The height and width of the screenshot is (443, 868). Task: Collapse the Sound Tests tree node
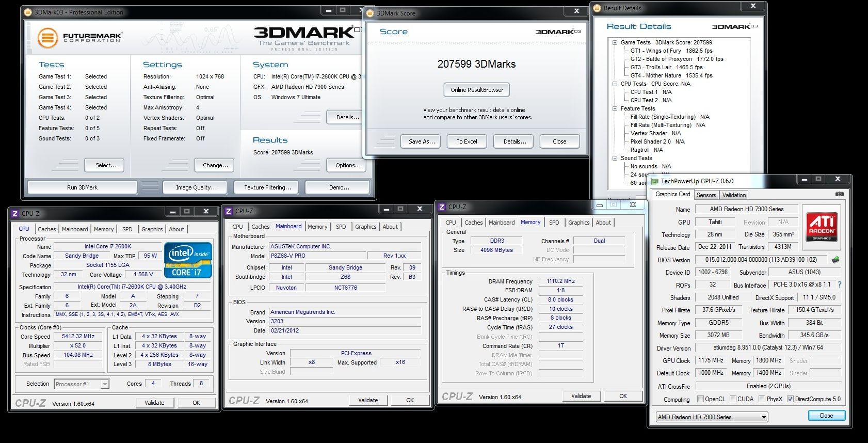[615, 158]
